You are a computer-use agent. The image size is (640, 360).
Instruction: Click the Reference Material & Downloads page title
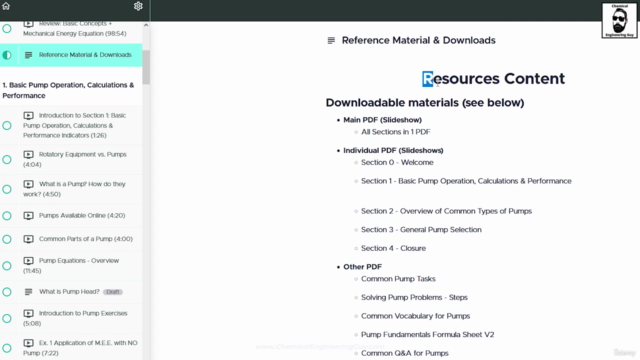coord(418,40)
